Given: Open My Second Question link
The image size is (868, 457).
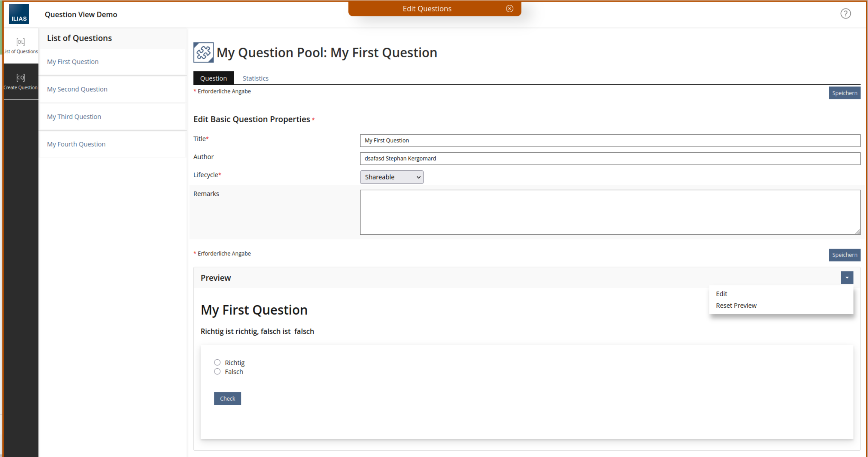Looking at the screenshot, I should point(77,89).
